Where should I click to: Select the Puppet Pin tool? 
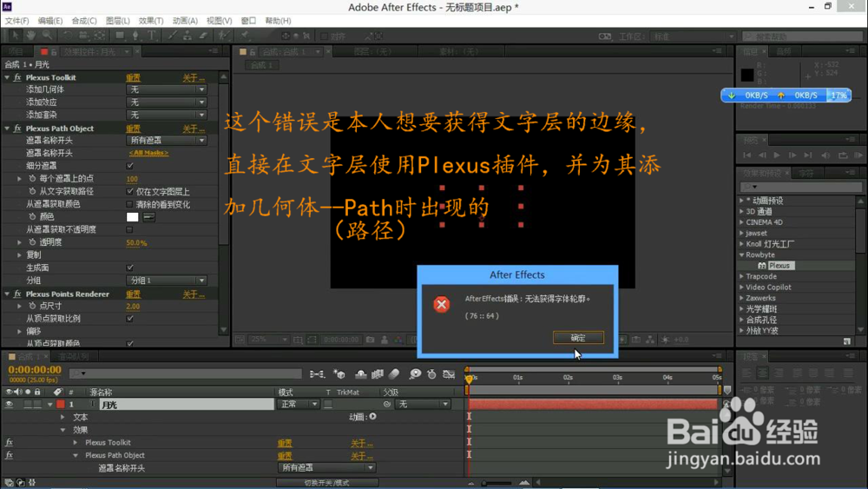245,36
